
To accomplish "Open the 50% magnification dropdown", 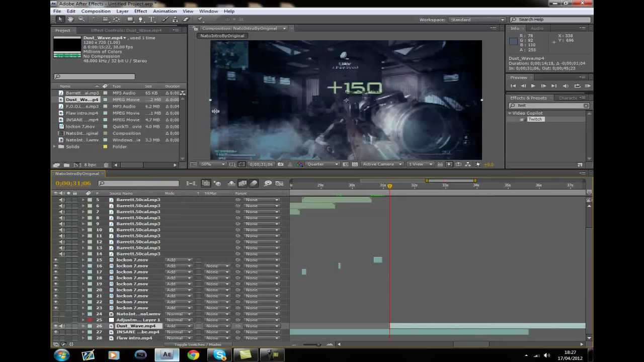I will (x=213, y=164).
